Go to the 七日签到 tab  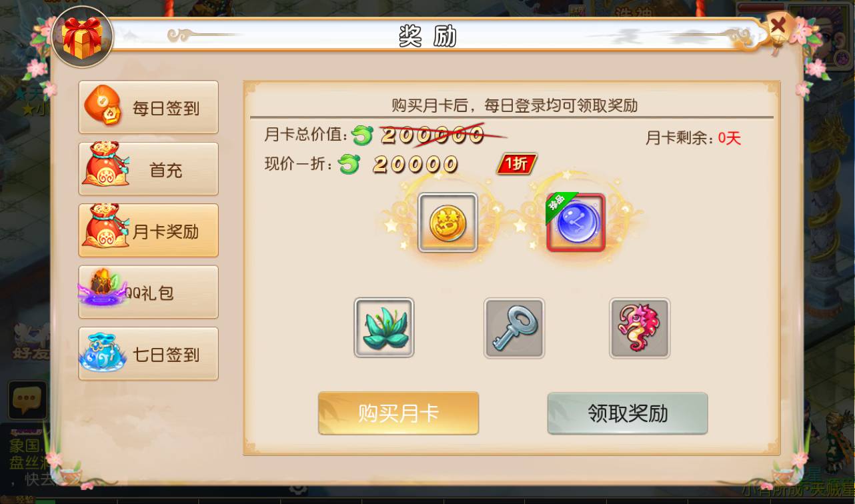tap(149, 353)
